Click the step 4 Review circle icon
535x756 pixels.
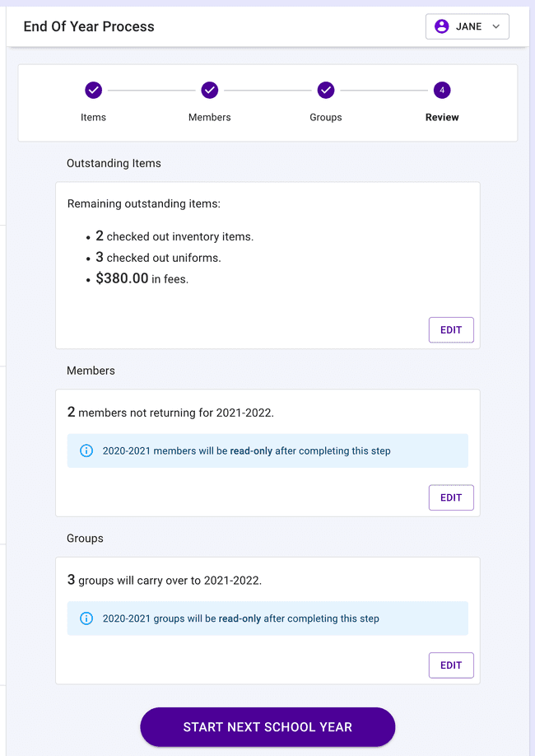pyautogui.click(x=442, y=90)
